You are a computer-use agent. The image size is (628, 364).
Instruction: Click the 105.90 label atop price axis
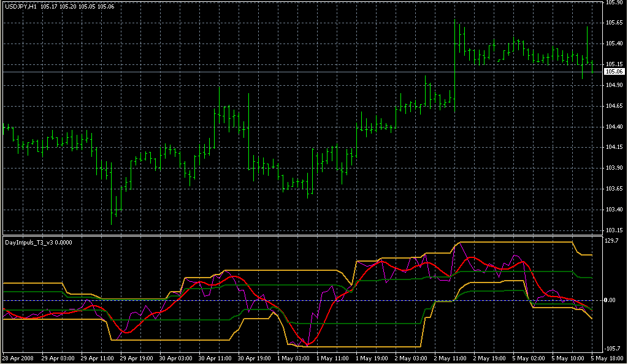click(x=614, y=3)
